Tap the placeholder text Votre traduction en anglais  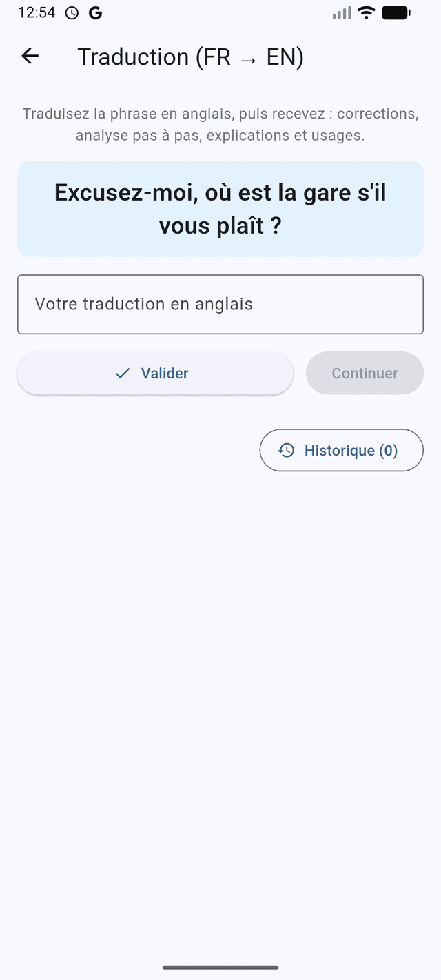[x=144, y=304]
